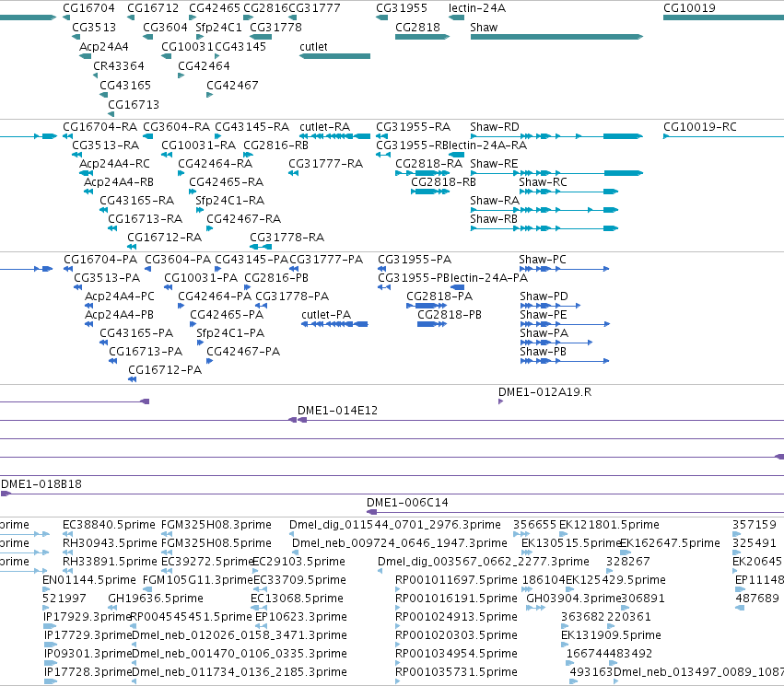Select the RP001011697.5prime EST label
Viewport: 784px width, 686px height.
click(456, 579)
